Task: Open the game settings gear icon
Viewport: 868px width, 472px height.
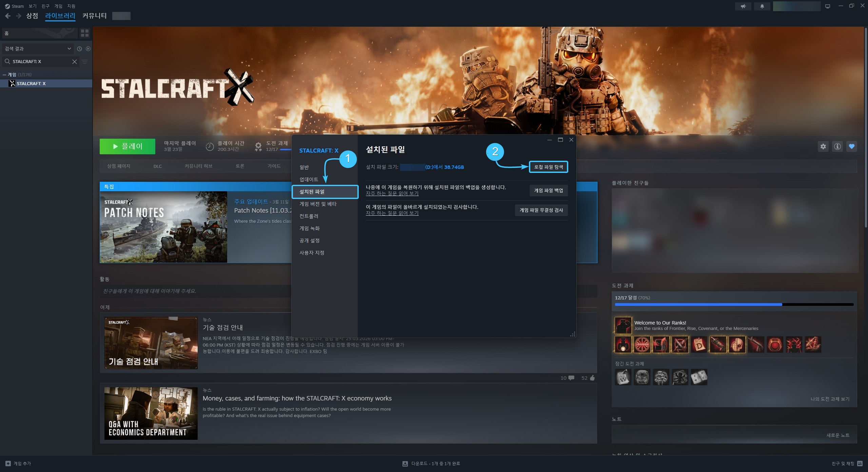Action: (823, 146)
